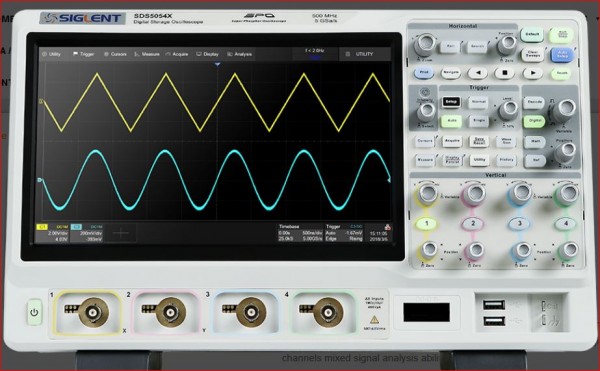Click the trigger position marker above the grid
The image size is (600, 371).
[217, 65]
